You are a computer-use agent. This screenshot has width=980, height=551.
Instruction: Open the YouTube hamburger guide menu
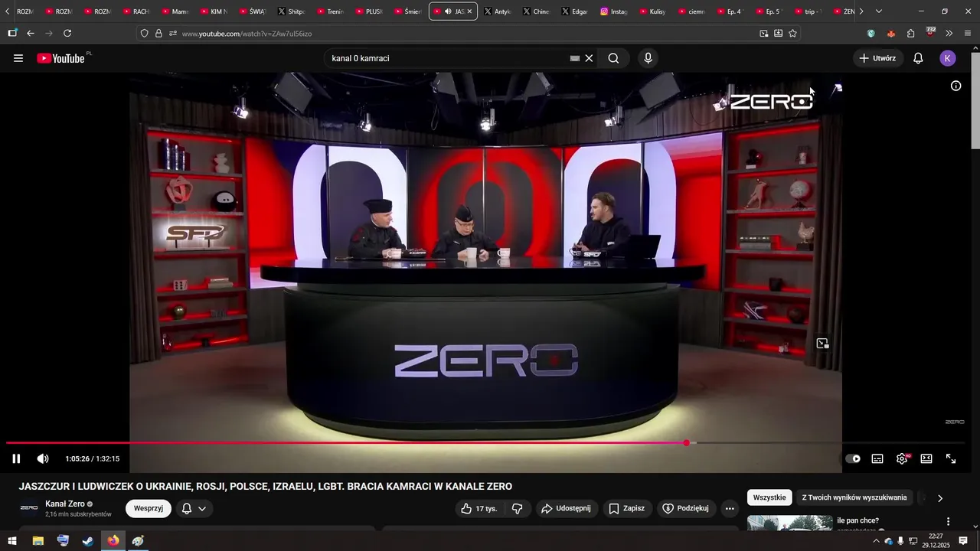tap(18, 58)
